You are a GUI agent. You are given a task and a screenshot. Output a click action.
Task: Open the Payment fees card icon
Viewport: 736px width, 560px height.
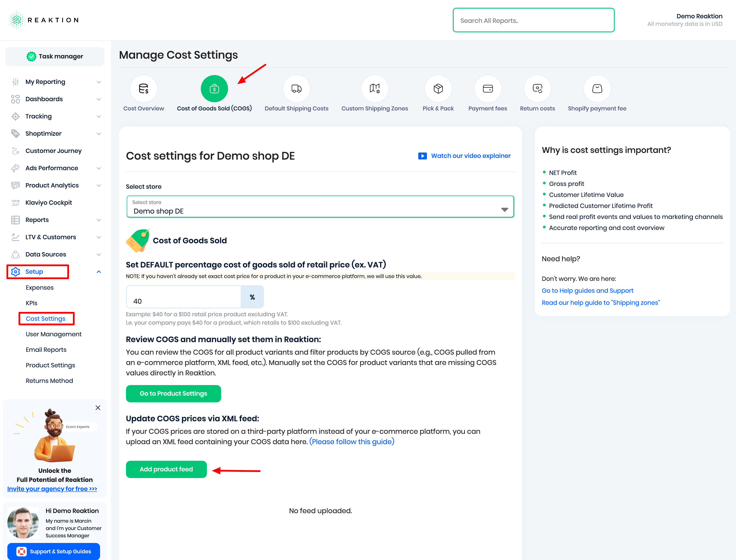tap(488, 89)
